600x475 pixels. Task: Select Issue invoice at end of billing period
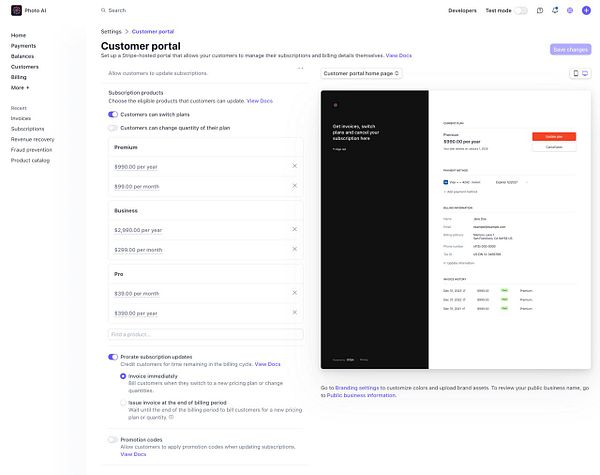[123, 403]
